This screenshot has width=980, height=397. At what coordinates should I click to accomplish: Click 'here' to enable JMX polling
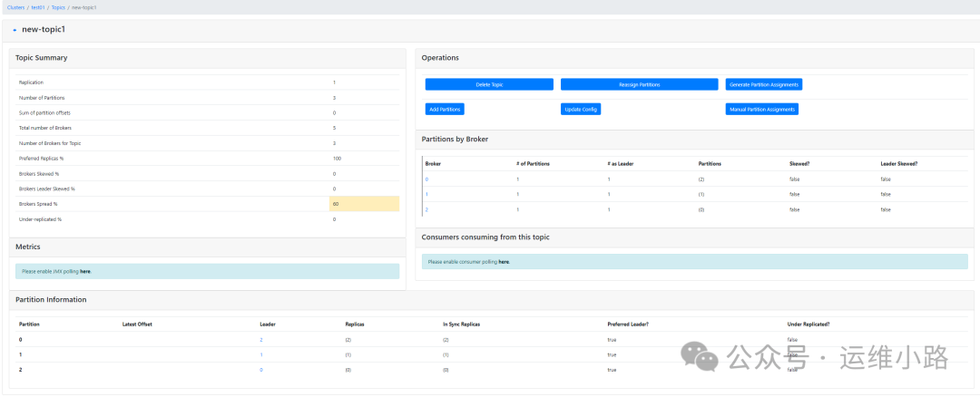coord(85,272)
